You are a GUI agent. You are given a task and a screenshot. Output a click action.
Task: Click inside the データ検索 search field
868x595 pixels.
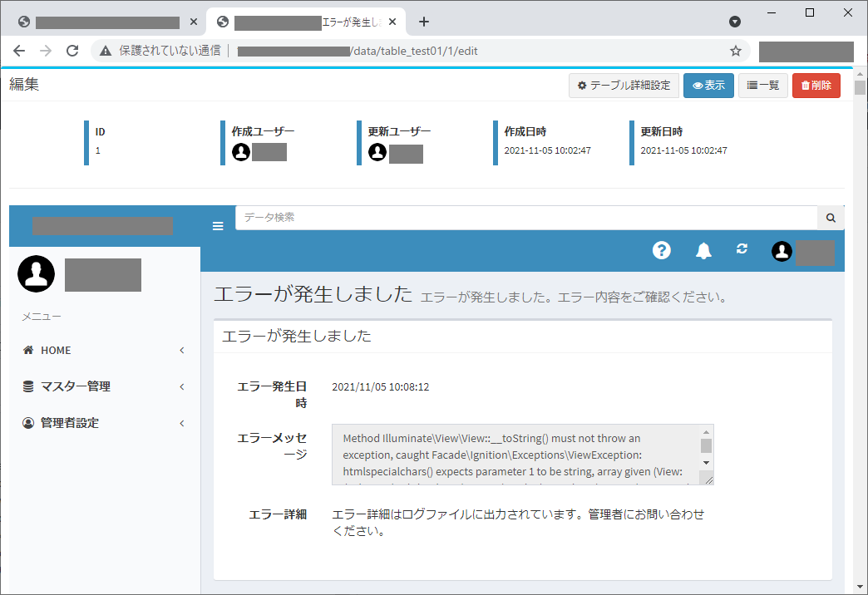(499, 217)
